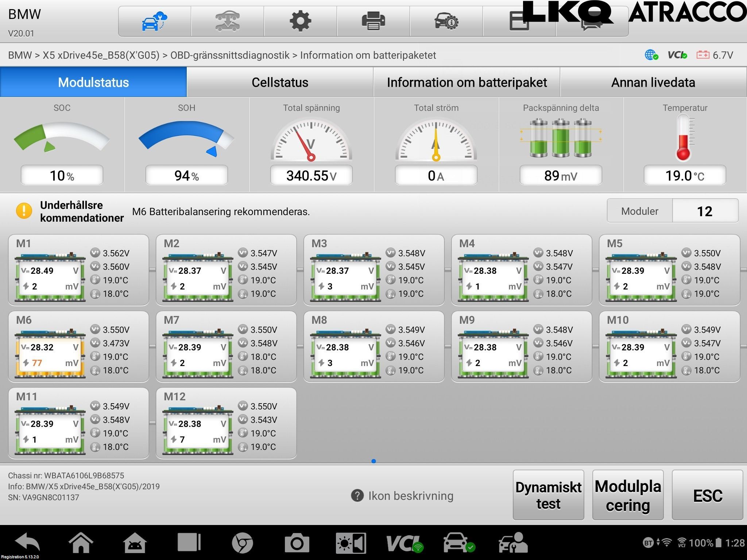
Task: Tap the Bluetooth status icon
Action: pos(648,543)
